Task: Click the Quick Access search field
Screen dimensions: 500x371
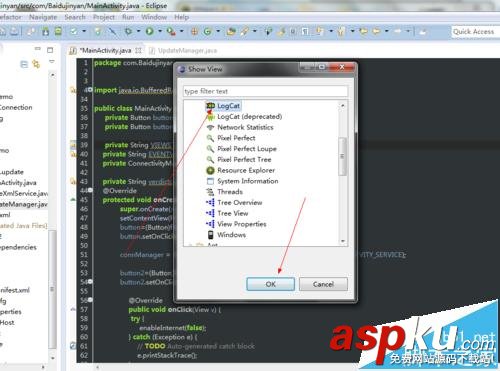Action: coord(476,32)
